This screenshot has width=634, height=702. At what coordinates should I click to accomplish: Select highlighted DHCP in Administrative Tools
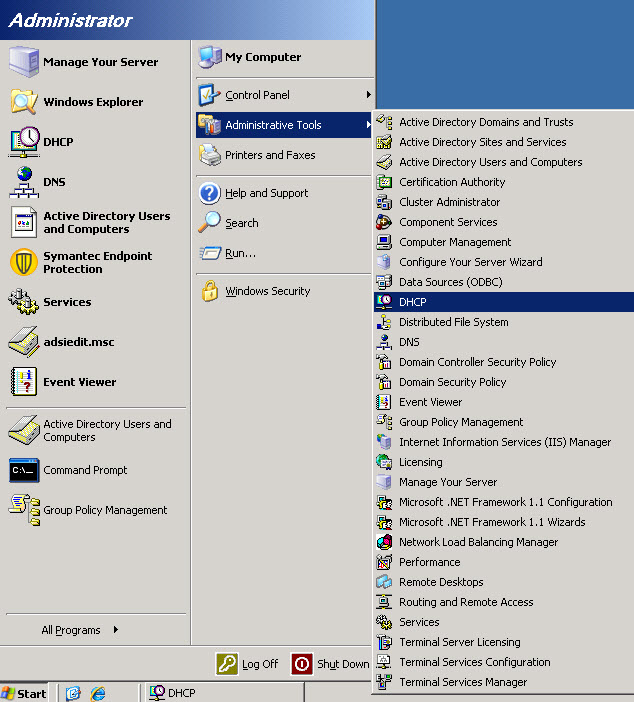tap(504, 302)
